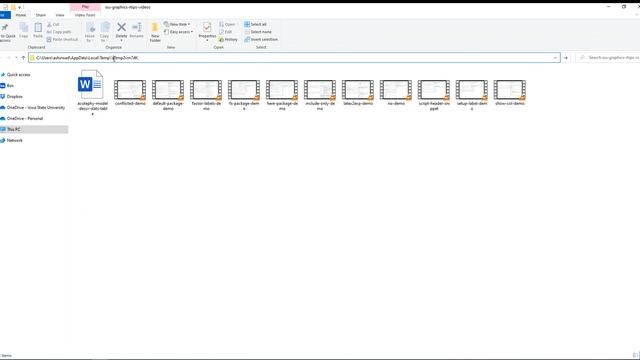Switch to the Home ribbon tab
640x360 pixels.
20,15
